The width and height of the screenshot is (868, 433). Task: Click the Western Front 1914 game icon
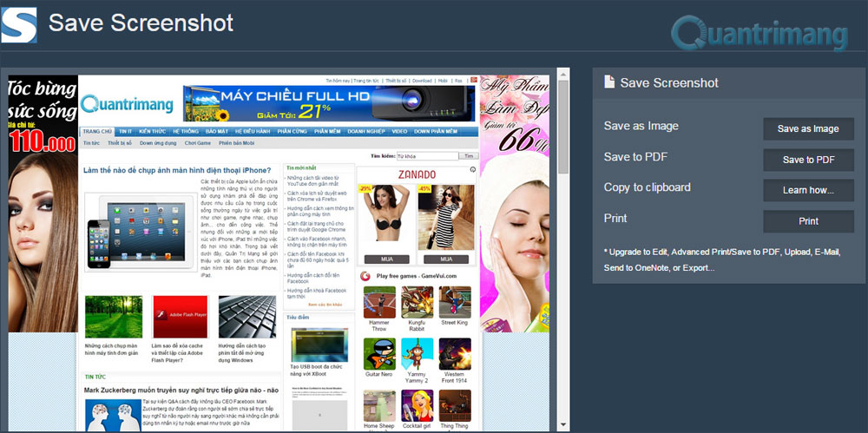click(x=455, y=354)
